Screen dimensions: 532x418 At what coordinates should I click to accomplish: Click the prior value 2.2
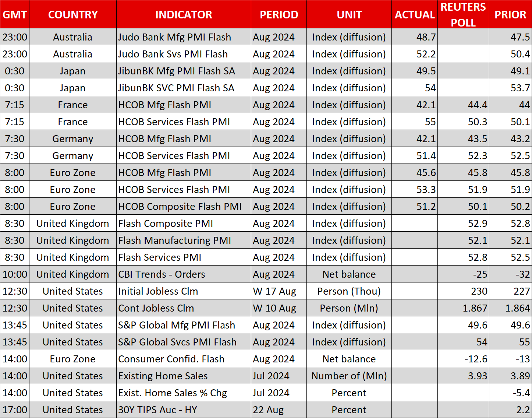(x=523, y=410)
